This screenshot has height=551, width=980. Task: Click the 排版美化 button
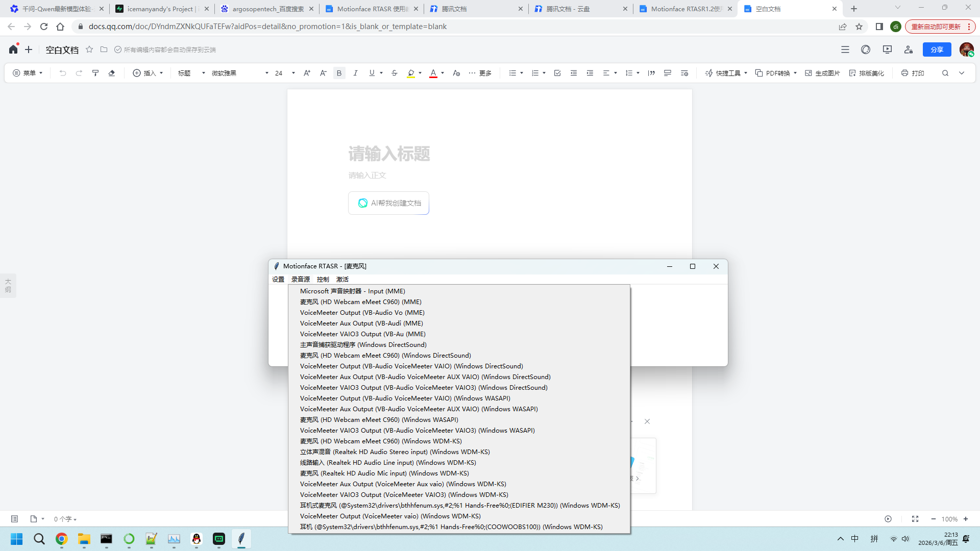[x=866, y=73]
